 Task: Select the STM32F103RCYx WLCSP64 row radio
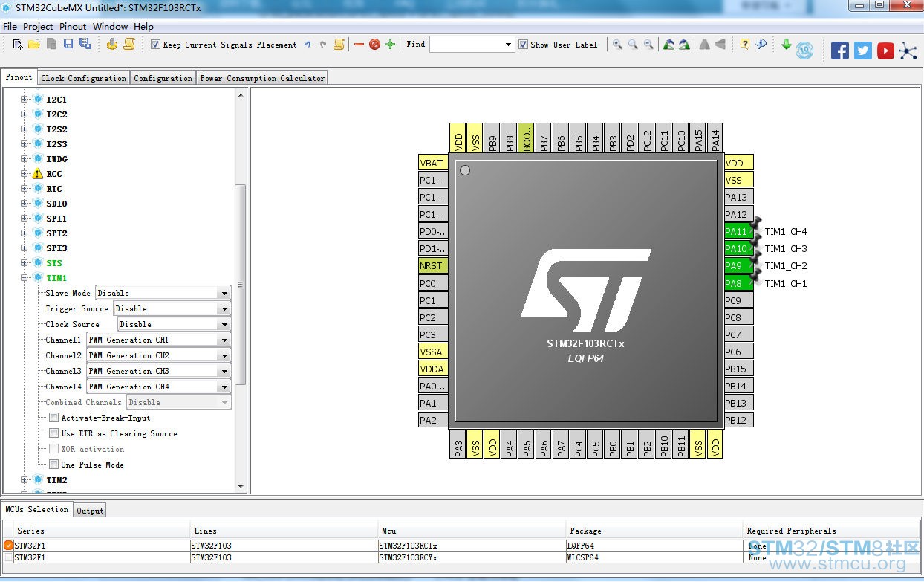tap(9, 557)
